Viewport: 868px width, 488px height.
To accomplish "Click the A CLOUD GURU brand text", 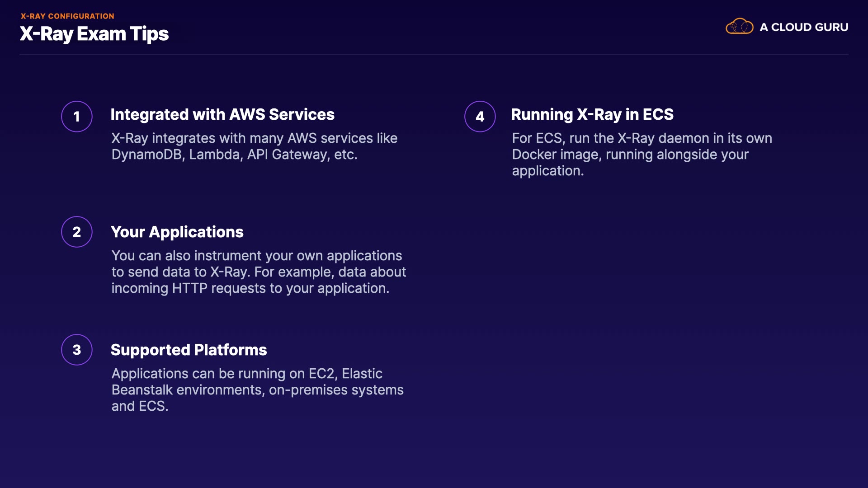I will pos(803,27).
